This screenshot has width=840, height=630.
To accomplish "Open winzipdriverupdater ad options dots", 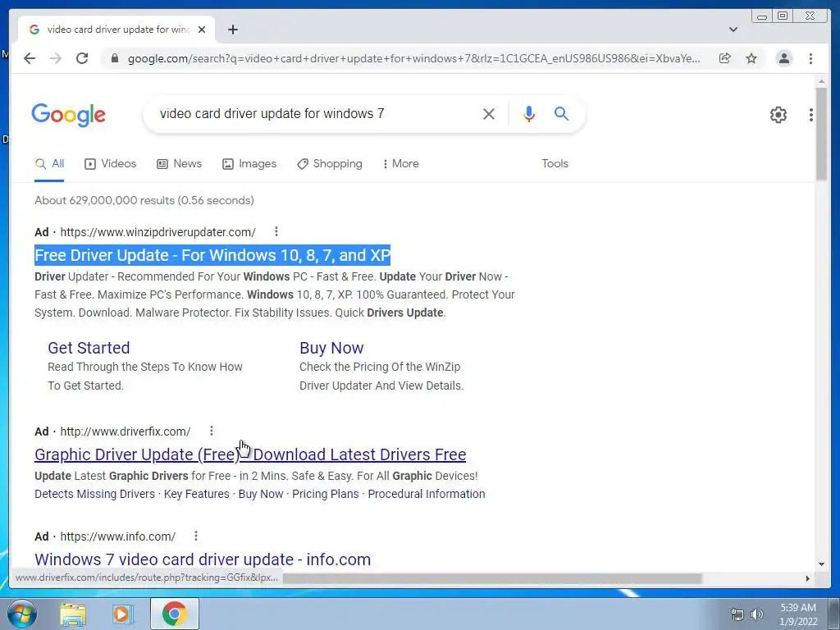I will click(276, 231).
